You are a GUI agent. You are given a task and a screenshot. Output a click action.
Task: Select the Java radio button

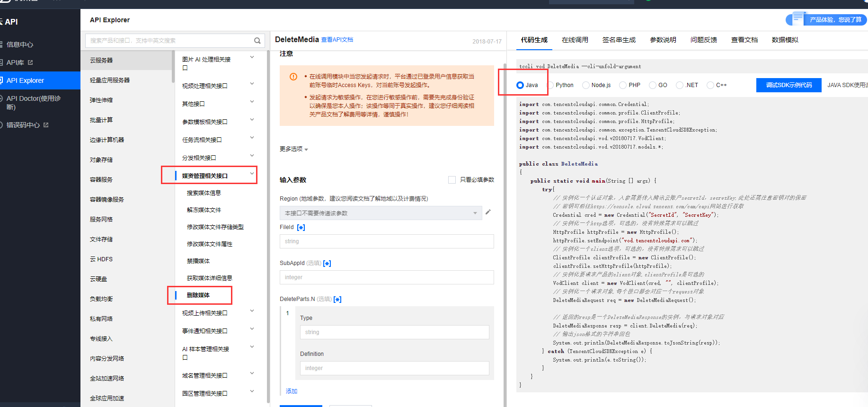point(520,85)
